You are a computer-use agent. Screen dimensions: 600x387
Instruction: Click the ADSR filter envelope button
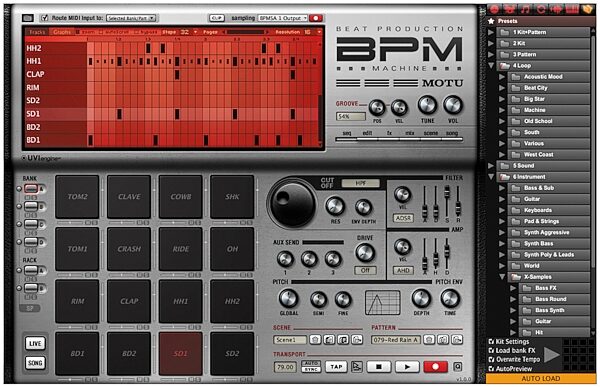pos(403,218)
